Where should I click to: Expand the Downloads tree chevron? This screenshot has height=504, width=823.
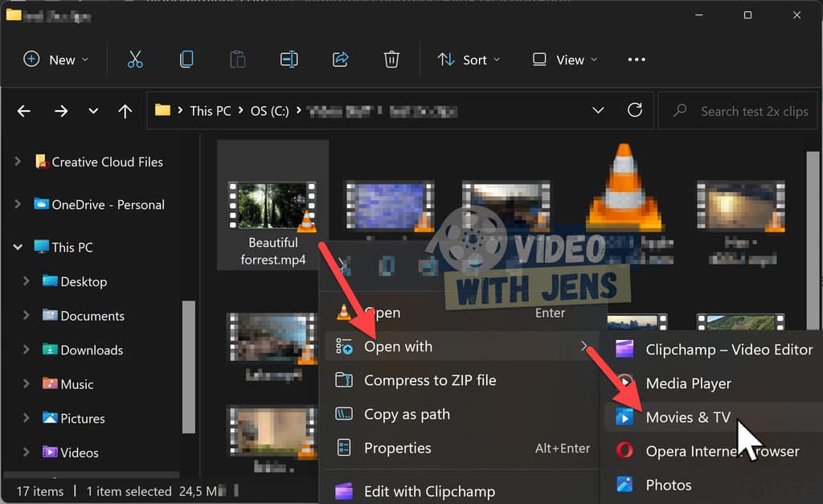click(x=26, y=349)
